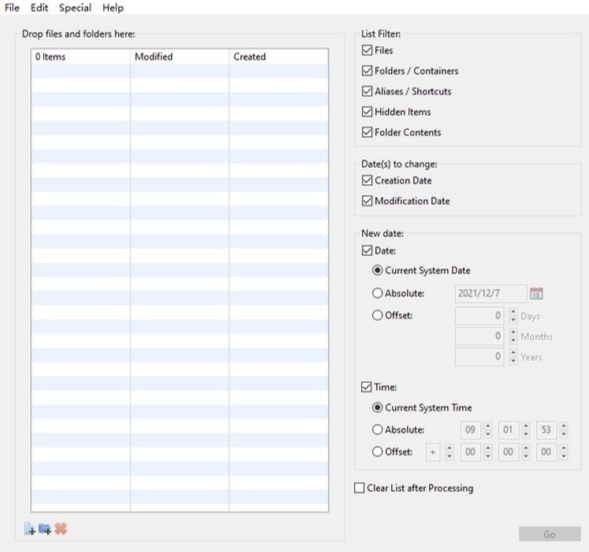The height and width of the screenshot is (552, 589).
Task: Click the absolute hour field showing 09
Action: tap(470, 430)
